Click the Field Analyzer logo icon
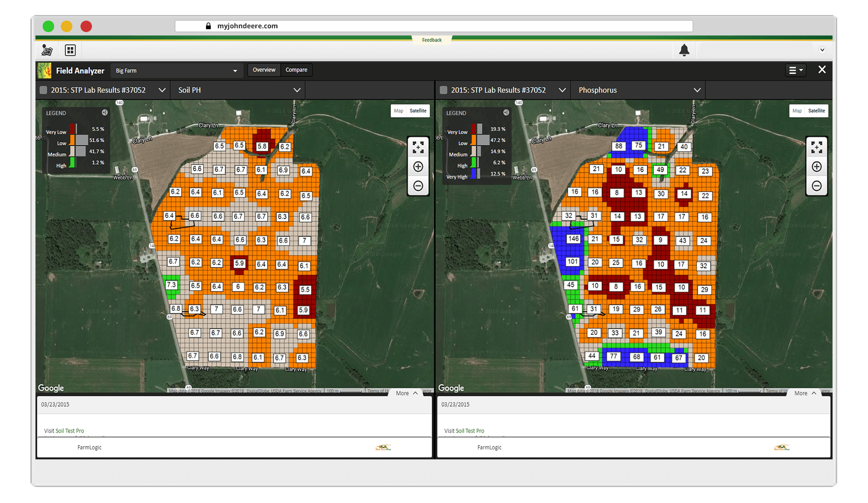 45,70
